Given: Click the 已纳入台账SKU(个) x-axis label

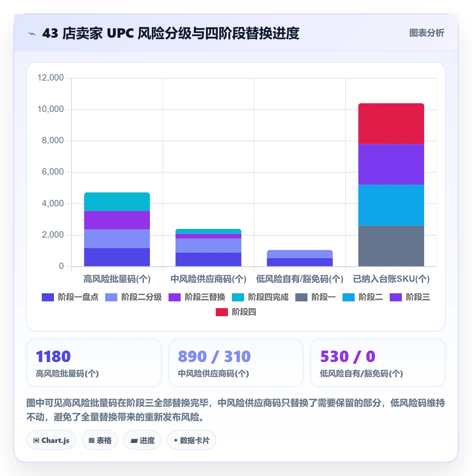Looking at the screenshot, I should pos(391,279).
